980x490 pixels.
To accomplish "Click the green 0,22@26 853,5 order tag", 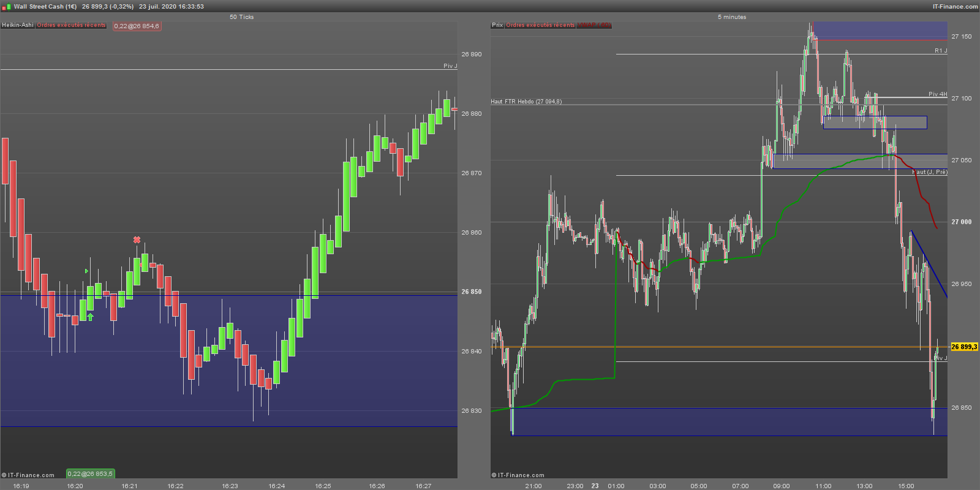I will click(91, 473).
